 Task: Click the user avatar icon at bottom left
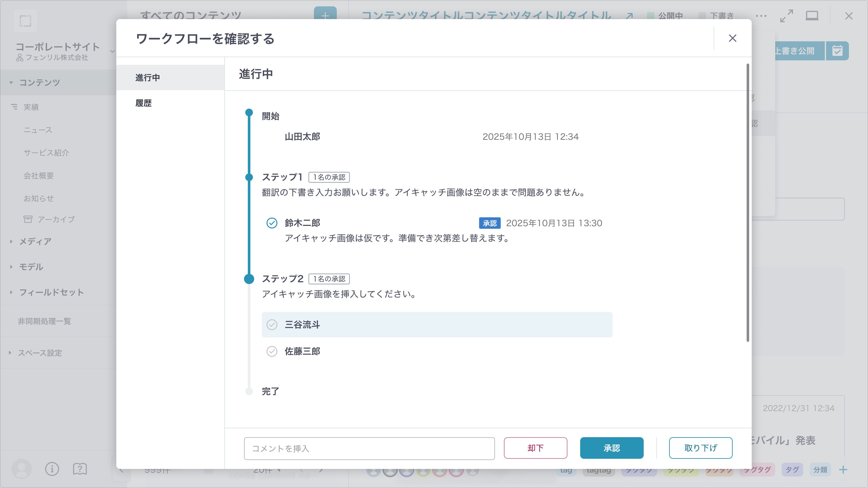tap(22, 469)
